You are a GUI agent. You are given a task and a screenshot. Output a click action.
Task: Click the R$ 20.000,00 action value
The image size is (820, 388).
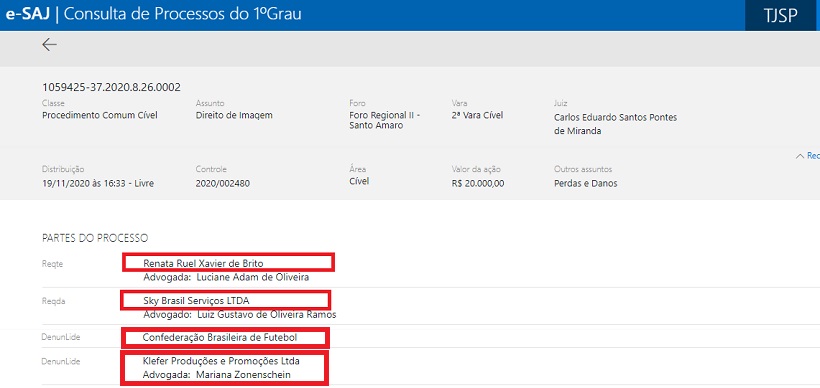point(478,184)
